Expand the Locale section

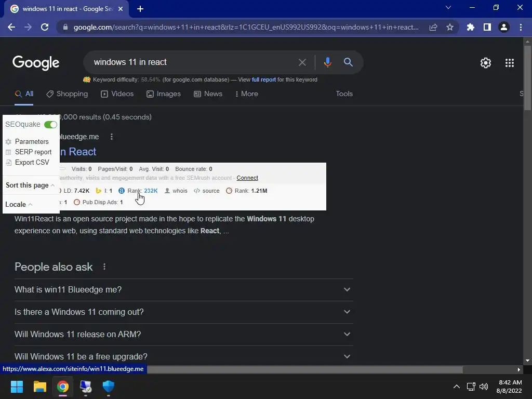tap(19, 204)
